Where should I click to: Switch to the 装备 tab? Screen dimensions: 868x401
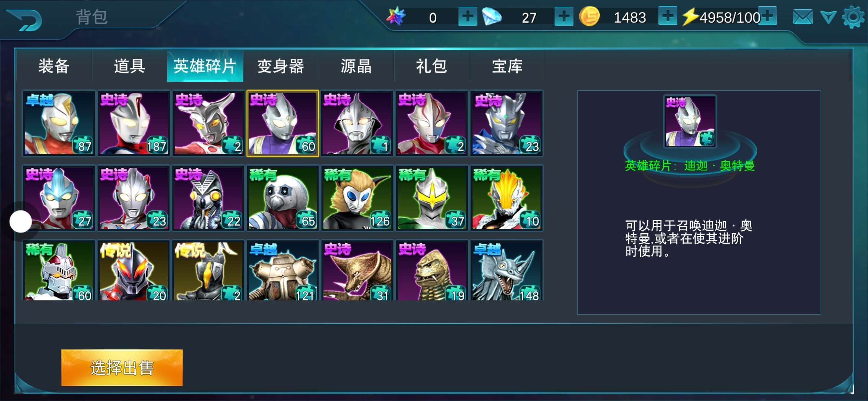point(54,66)
